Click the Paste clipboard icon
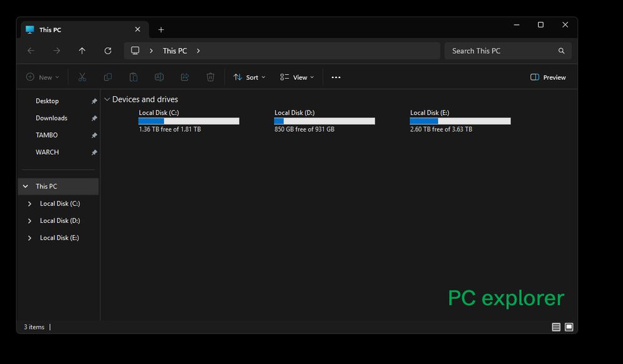623x364 pixels. pos(134,77)
